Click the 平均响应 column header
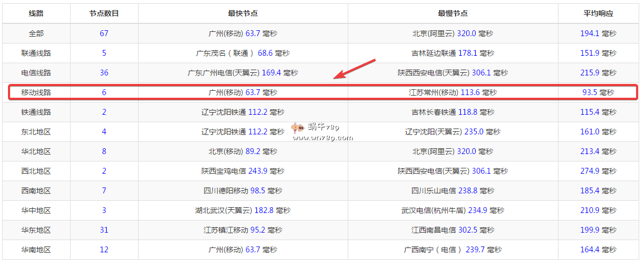 598,14
